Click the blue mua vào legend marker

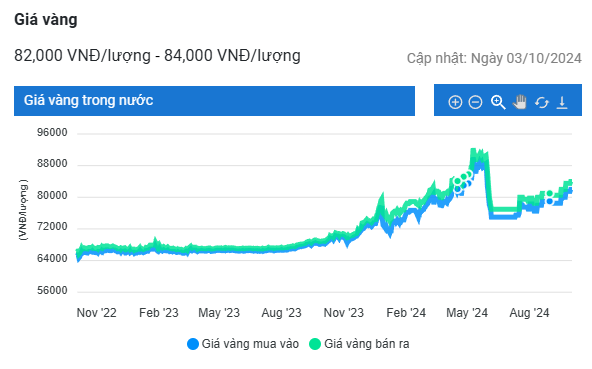tap(193, 344)
